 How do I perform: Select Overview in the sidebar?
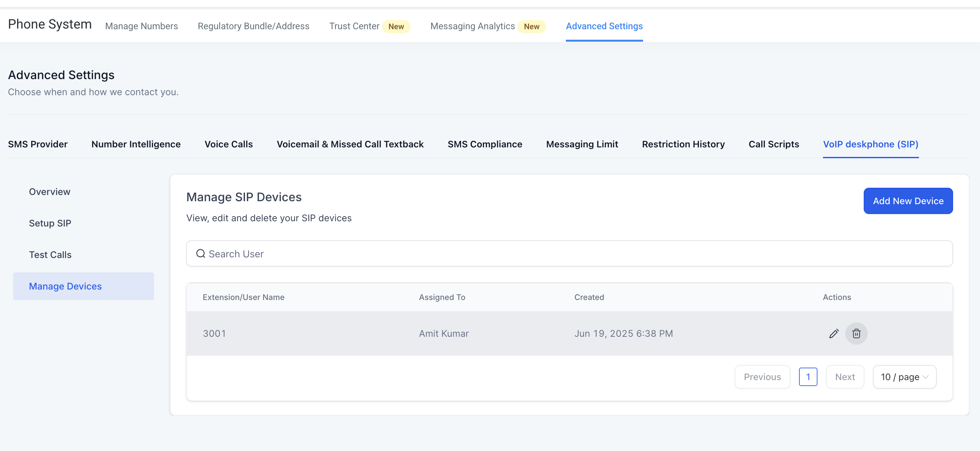click(50, 192)
